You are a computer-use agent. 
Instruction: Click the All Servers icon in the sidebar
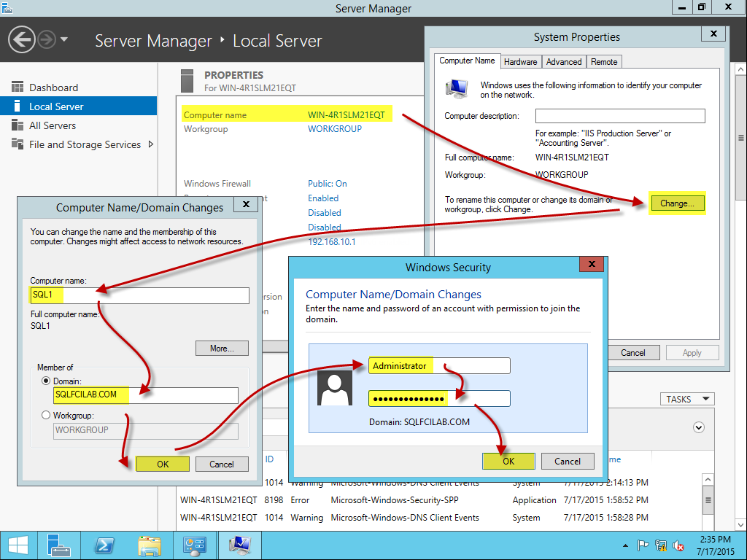18,125
